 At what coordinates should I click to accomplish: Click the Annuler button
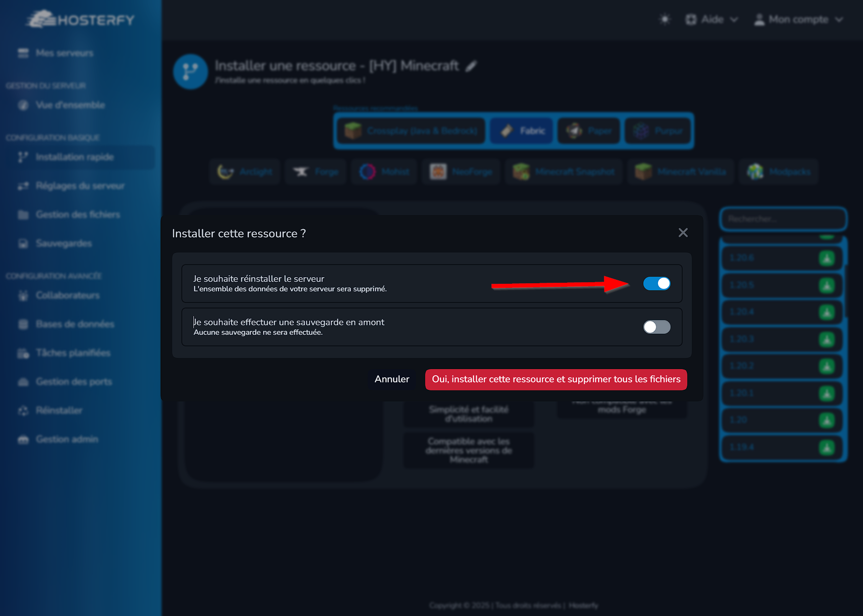click(392, 379)
